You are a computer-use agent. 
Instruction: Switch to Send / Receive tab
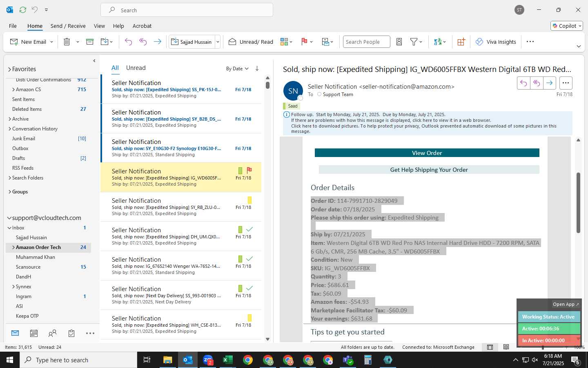[68, 26]
